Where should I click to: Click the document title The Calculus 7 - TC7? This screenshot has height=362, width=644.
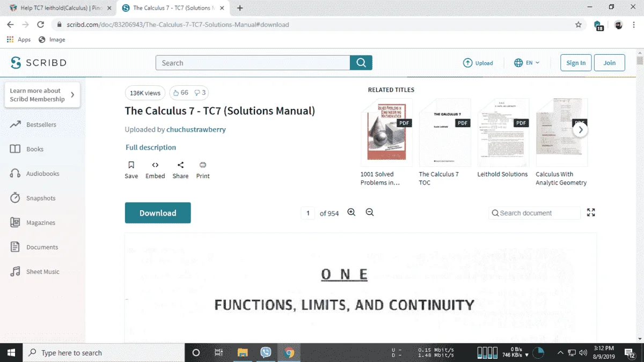click(x=220, y=111)
